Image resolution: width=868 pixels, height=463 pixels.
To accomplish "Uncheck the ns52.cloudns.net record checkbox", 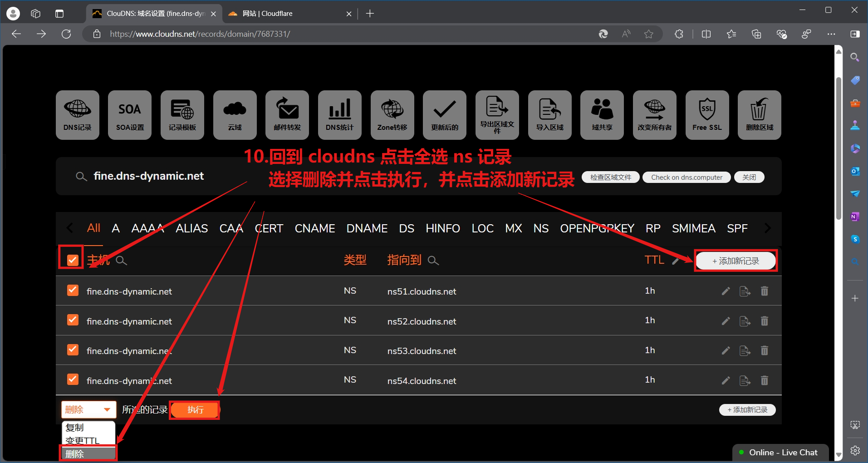I will [73, 320].
